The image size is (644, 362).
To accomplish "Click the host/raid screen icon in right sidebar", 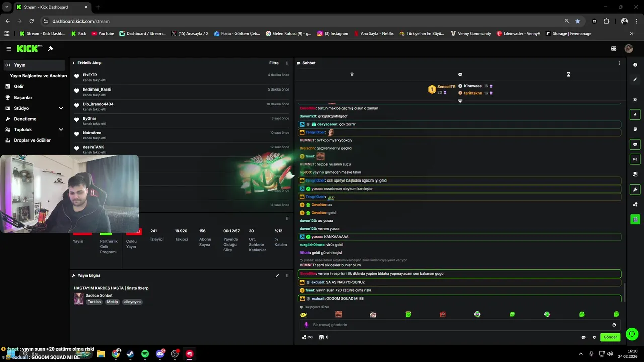I will click(635, 174).
